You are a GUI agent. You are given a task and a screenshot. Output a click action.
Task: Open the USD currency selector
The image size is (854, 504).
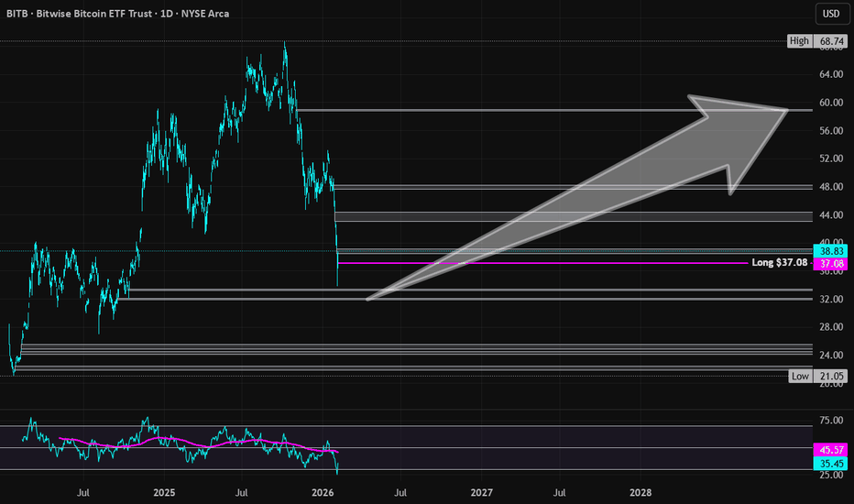click(830, 14)
